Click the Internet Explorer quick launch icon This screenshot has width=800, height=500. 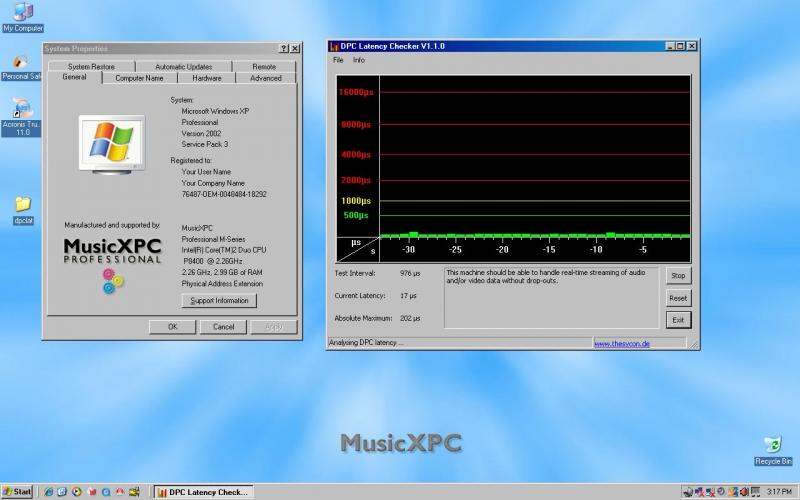[x=48, y=492]
